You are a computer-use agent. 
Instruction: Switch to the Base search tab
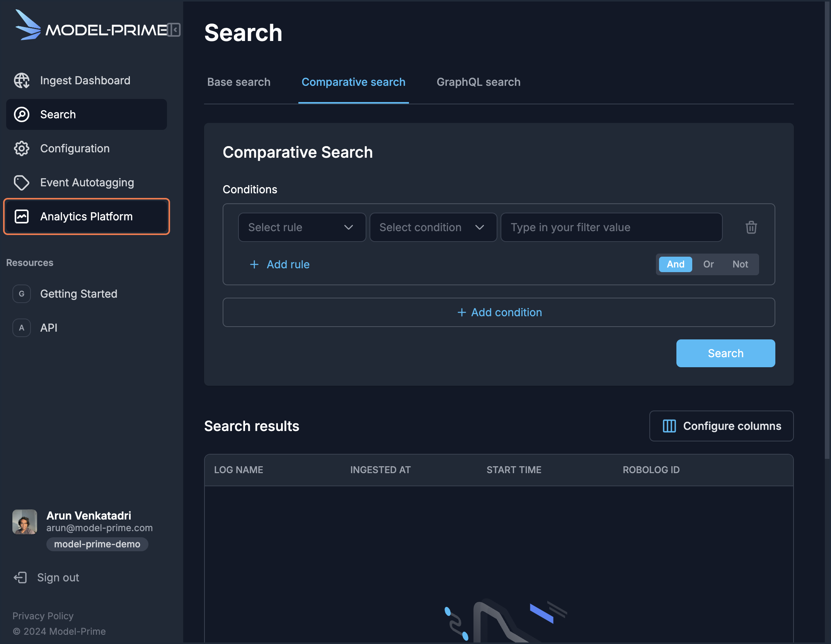[239, 82]
